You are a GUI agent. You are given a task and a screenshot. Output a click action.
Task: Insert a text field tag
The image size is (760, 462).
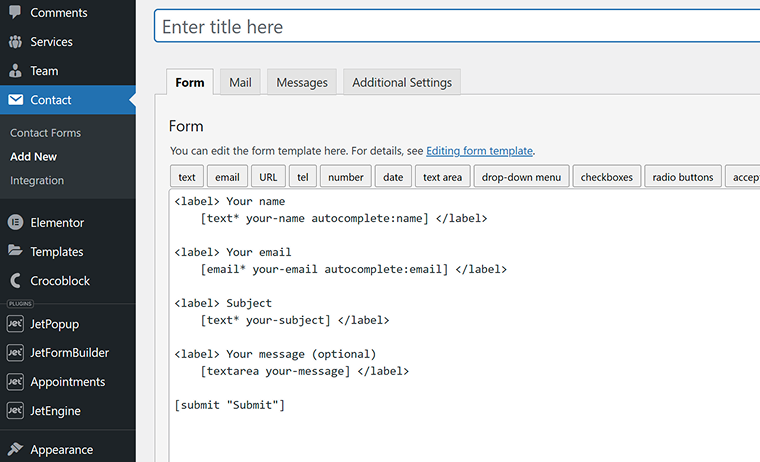pos(187,177)
